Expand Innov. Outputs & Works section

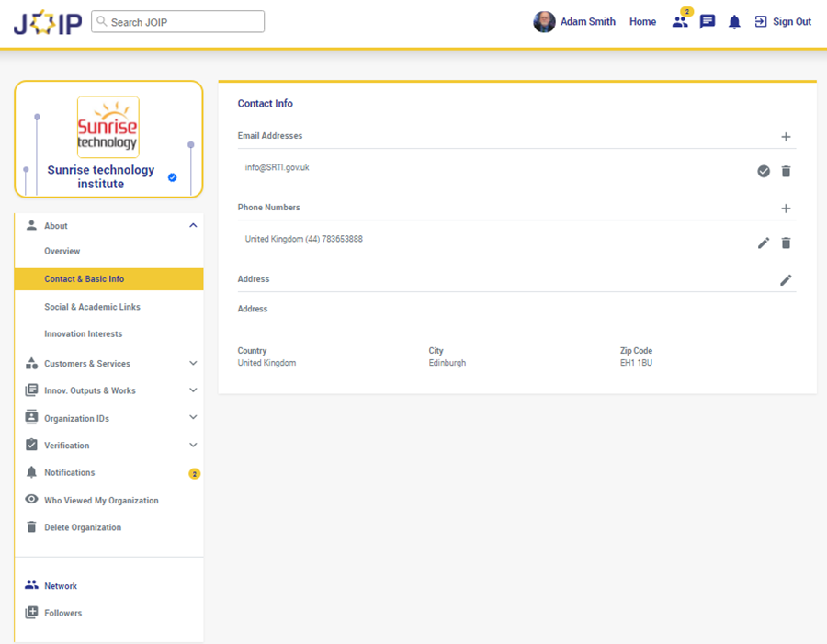[193, 390]
